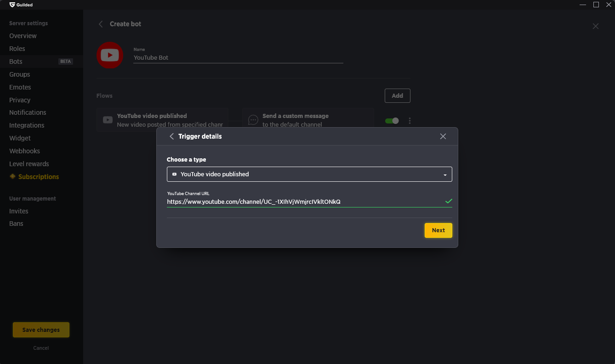615x364 pixels.
Task: Select the YouTube video published flow card
Action: 162,120
